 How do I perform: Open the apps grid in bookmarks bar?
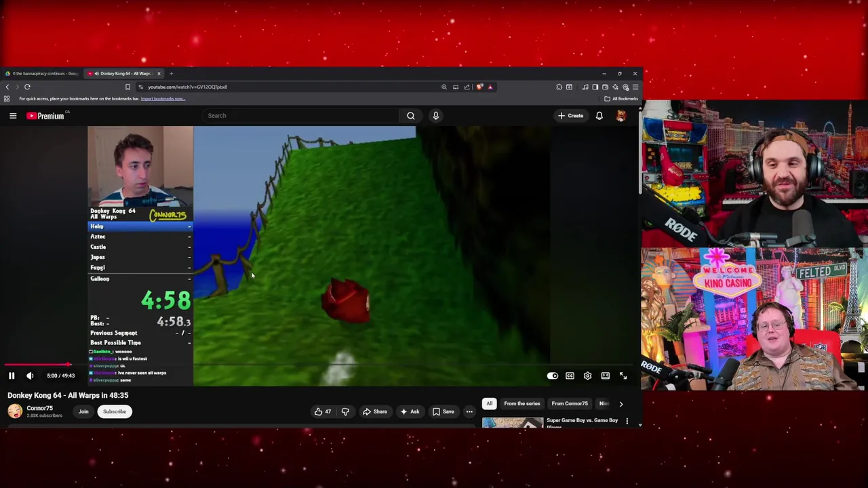pyautogui.click(x=7, y=99)
